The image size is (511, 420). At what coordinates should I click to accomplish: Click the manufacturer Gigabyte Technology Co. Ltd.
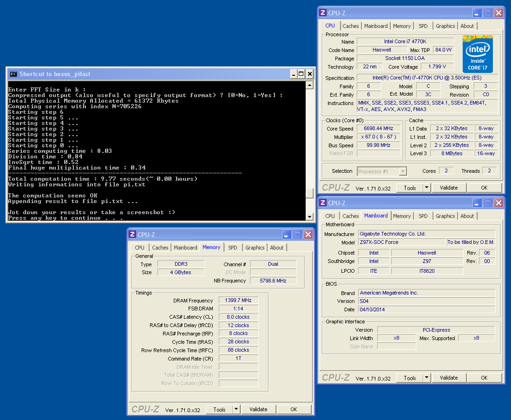click(426, 234)
